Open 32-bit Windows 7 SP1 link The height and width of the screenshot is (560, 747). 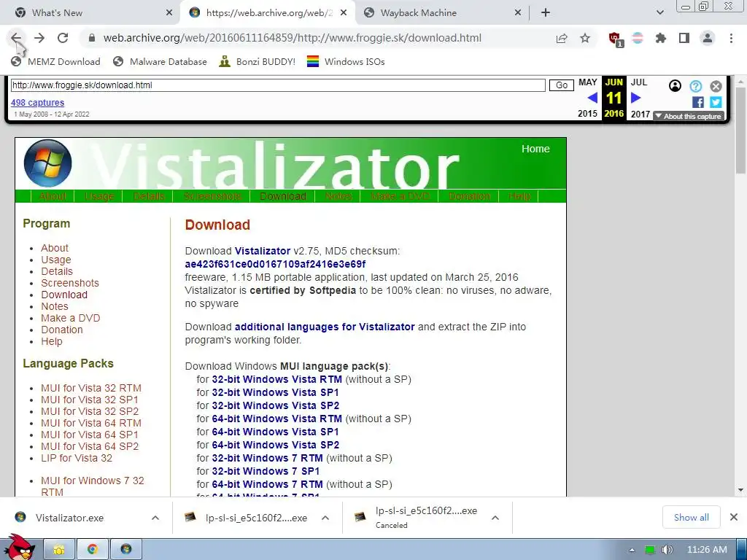[266, 471]
